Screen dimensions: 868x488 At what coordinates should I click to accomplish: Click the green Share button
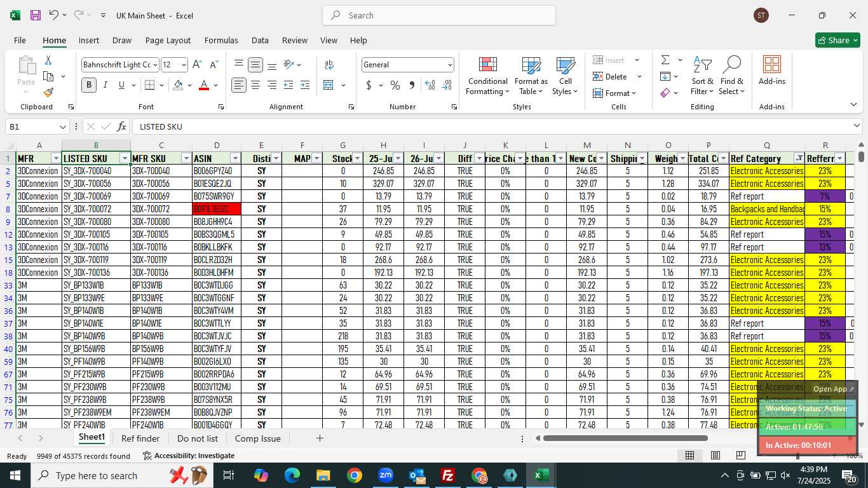pos(837,40)
